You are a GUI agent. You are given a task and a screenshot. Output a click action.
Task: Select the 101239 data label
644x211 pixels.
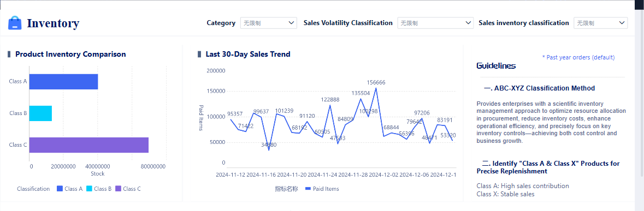tap(284, 111)
